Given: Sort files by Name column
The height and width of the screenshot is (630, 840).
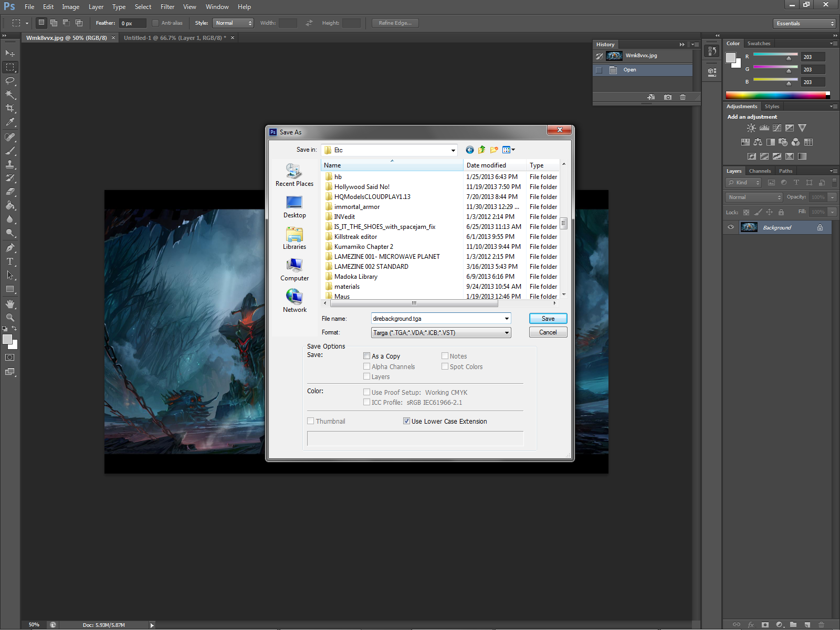Looking at the screenshot, I should pos(393,165).
